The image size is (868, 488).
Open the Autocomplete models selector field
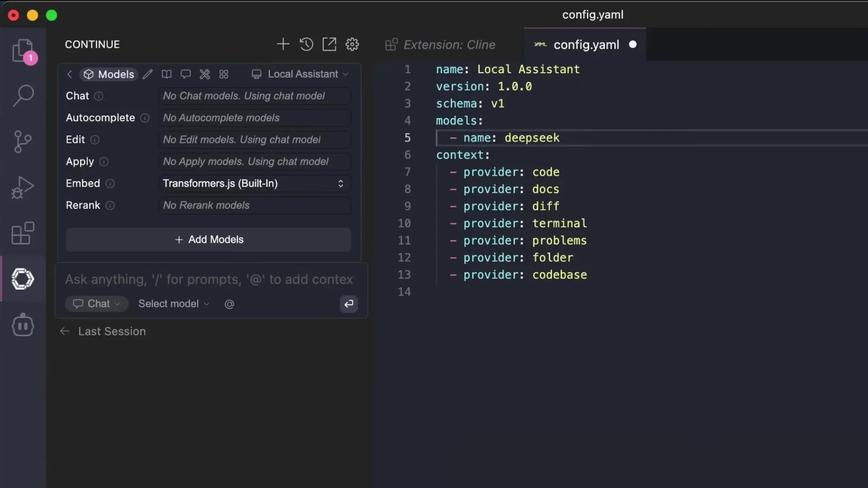point(255,117)
